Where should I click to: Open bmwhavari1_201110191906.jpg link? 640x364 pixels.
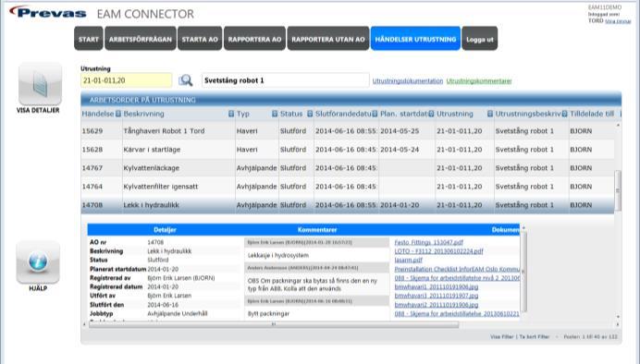(437, 287)
